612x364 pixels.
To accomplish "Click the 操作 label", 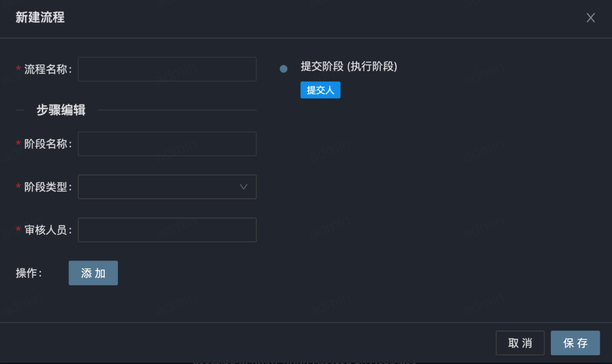I will pyautogui.click(x=28, y=273).
